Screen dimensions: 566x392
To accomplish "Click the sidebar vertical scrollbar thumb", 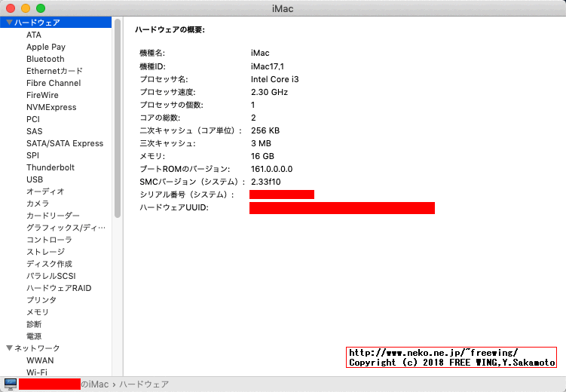I will (118, 118).
